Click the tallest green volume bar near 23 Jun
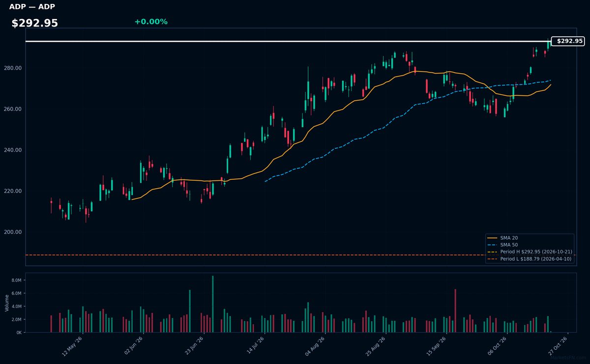 point(213,304)
